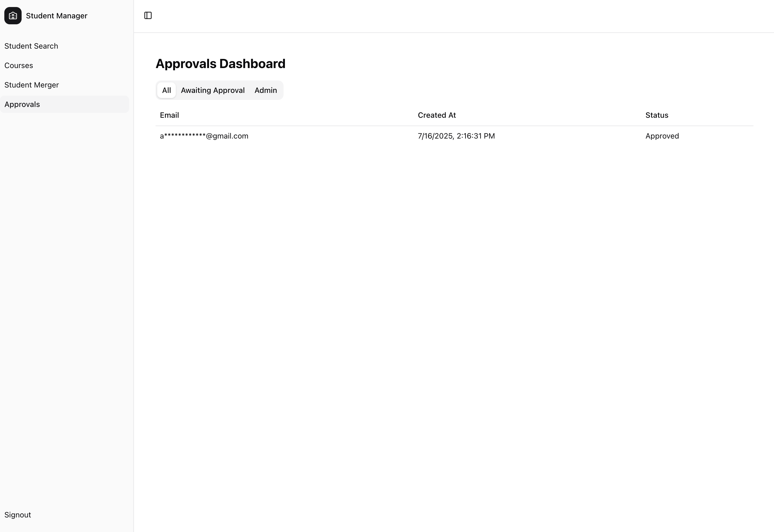Viewport: 774px width, 532px height.
Task: Select the All filter tab
Action: click(x=166, y=90)
